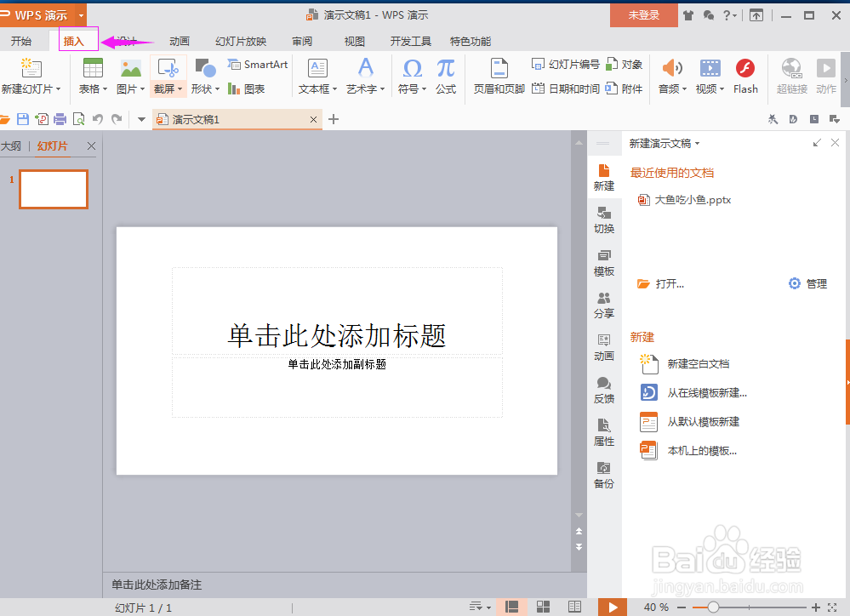Click the print icon in quick toolbar
The image size is (850, 616).
point(60,119)
